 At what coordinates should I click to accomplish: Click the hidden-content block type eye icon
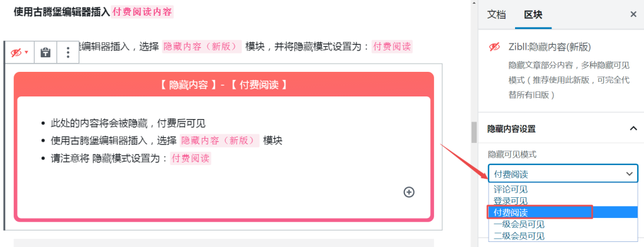point(19,52)
